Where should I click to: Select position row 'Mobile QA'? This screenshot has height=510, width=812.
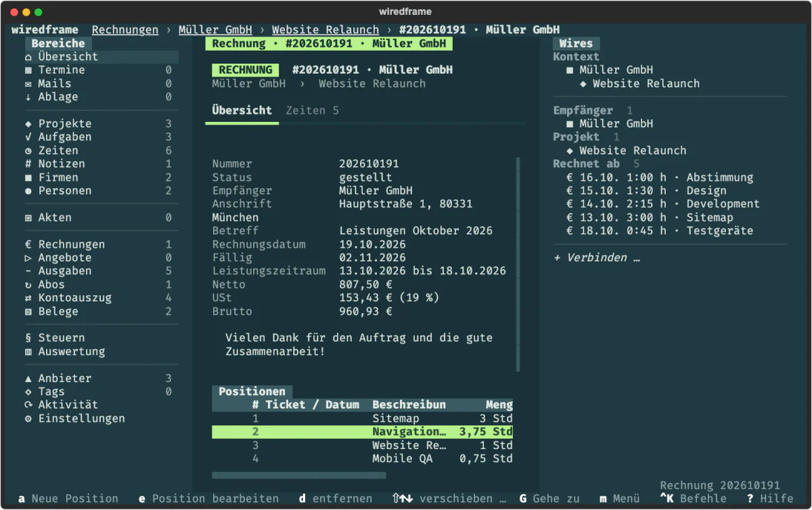pyautogui.click(x=363, y=459)
